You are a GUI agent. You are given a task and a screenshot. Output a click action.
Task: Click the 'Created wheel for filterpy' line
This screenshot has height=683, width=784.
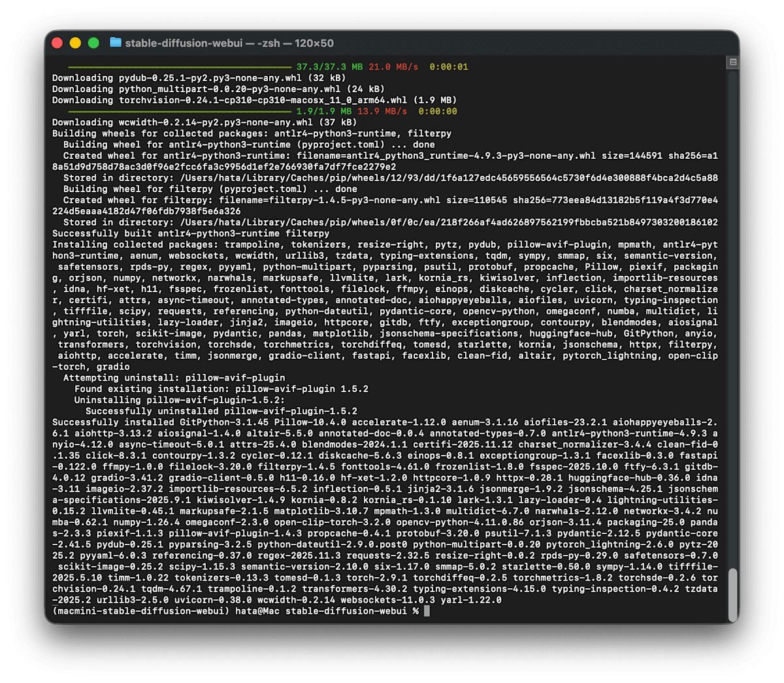[385, 205]
